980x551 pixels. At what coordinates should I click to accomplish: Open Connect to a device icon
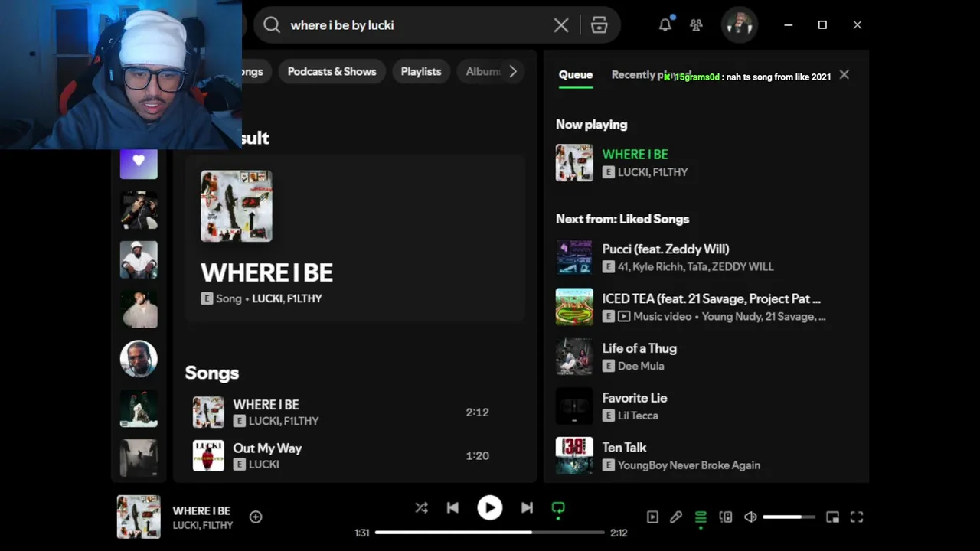726,517
